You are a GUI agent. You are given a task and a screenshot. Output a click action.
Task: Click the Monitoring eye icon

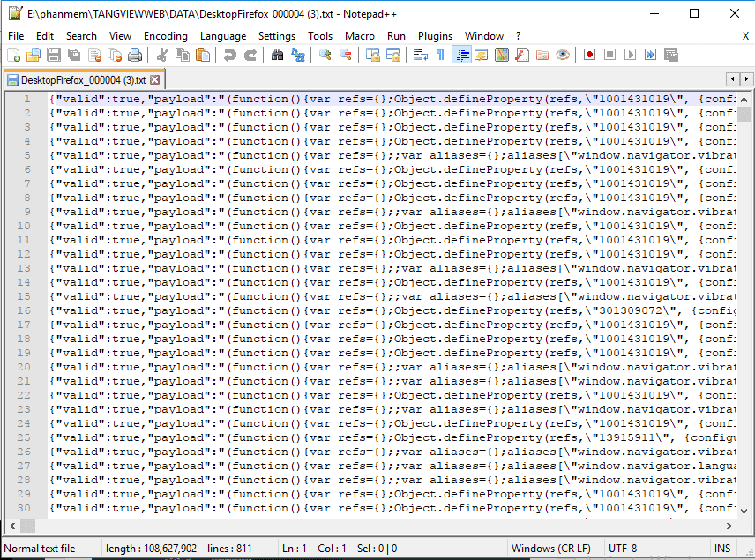click(563, 56)
